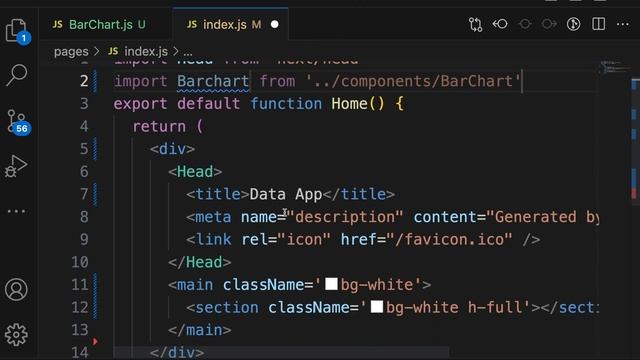Click the "icon" rel value on line 9
Viewport: 640px width, 360px height.
[304, 240]
